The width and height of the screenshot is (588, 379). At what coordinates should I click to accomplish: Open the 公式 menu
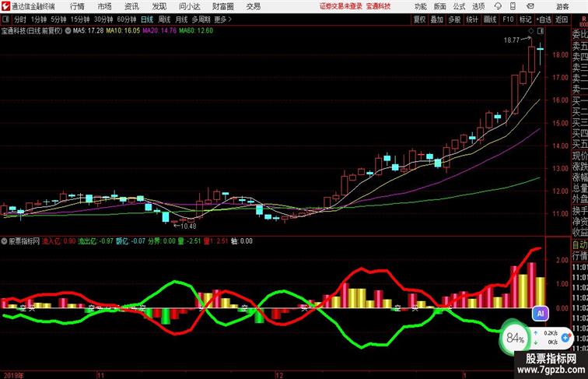459,6
